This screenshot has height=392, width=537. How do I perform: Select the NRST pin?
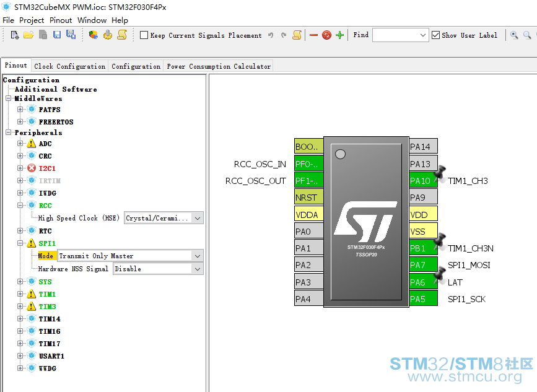pos(309,197)
